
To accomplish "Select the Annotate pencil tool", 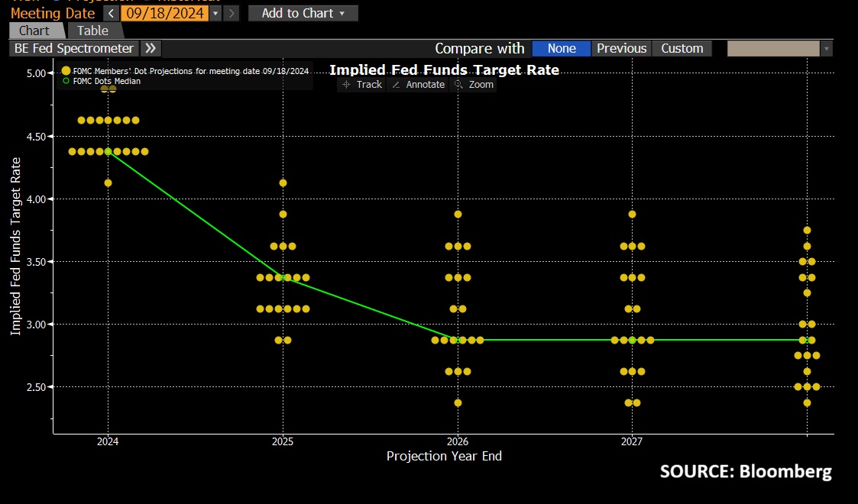I will (x=417, y=85).
